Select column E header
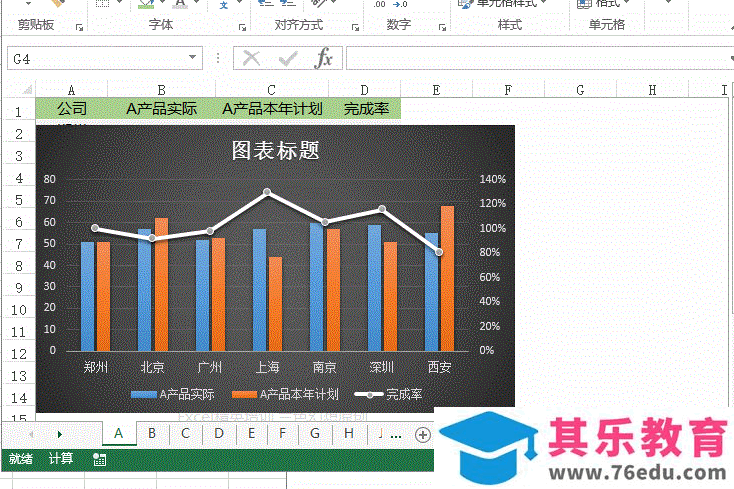This screenshot has height=489, width=734. pyautogui.click(x=436, y=90)
